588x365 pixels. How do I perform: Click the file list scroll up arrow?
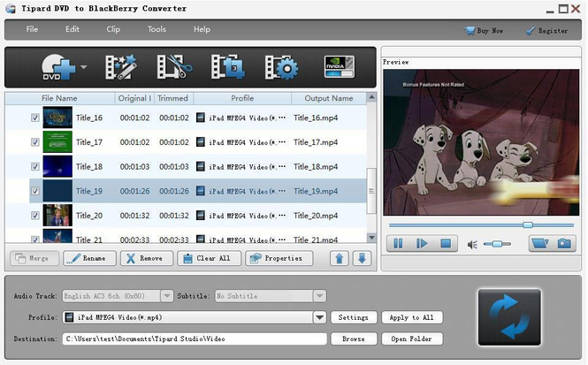[371, 97]
